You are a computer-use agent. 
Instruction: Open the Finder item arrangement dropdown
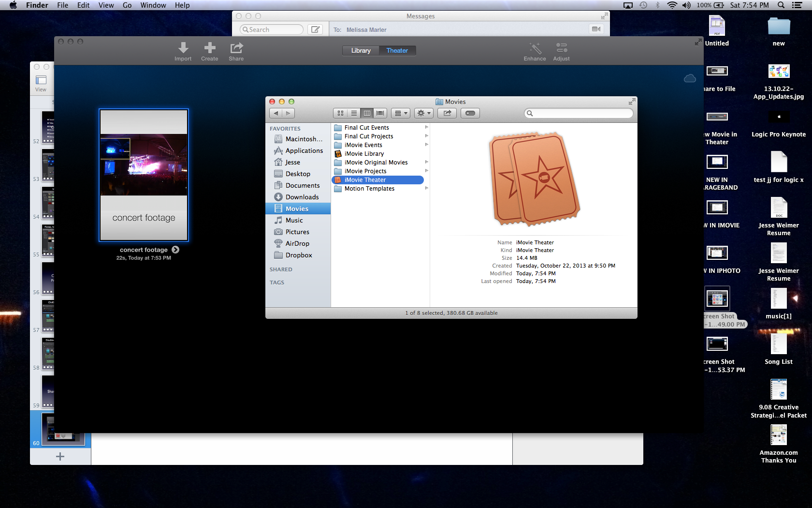[x=401, y=113]
